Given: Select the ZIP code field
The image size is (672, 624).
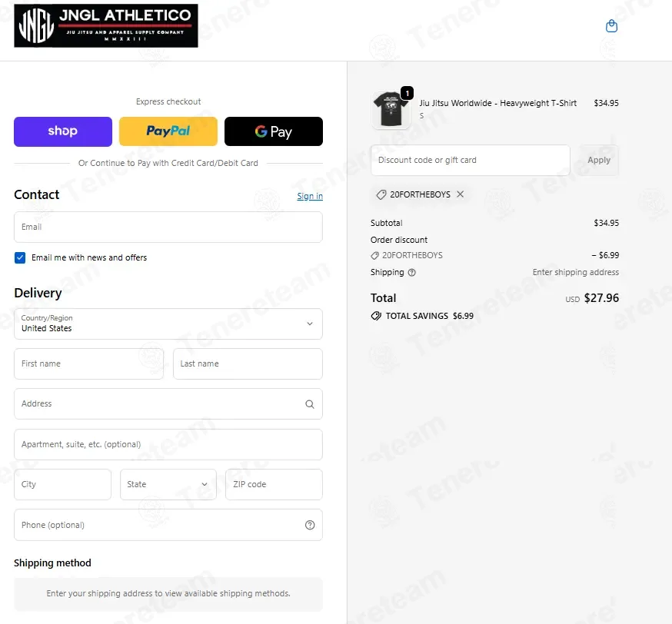Looking at the screenshot, I should (x=274, y=484).
